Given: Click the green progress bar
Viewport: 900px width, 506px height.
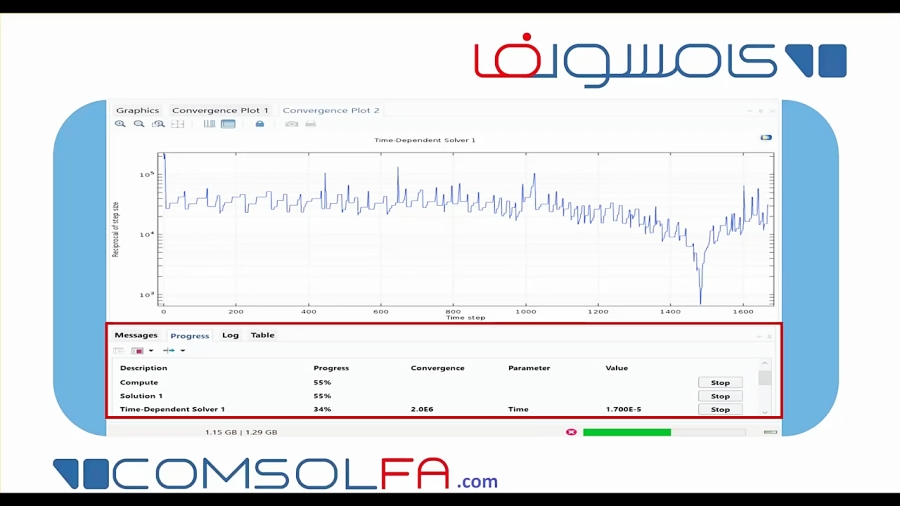Looking at the screenshot, I should tap(626, 432).
